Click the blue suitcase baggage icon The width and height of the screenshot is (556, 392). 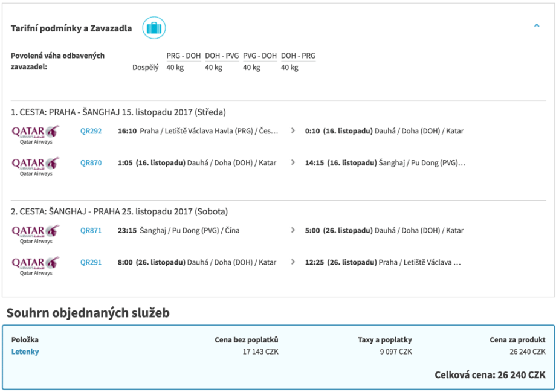click(x=154, y=28)
